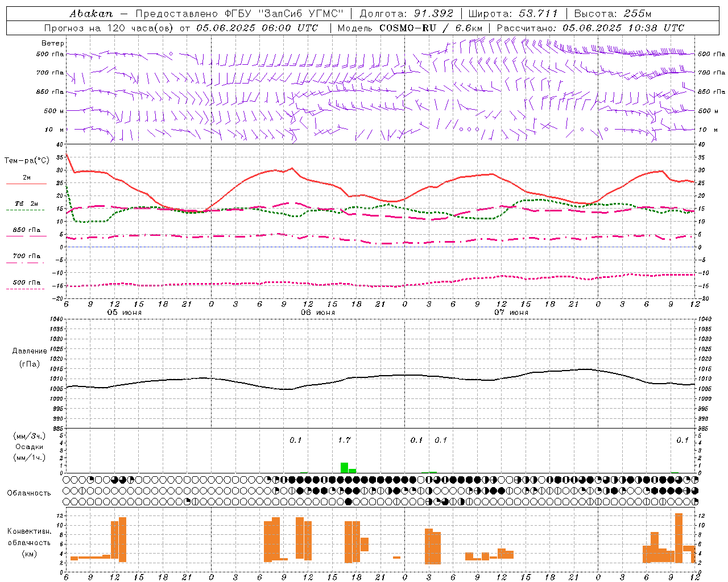Screen dimensions: 728x582
Task: Click the solid line sample under the 2м legend entry
Action: coord(26,184)
